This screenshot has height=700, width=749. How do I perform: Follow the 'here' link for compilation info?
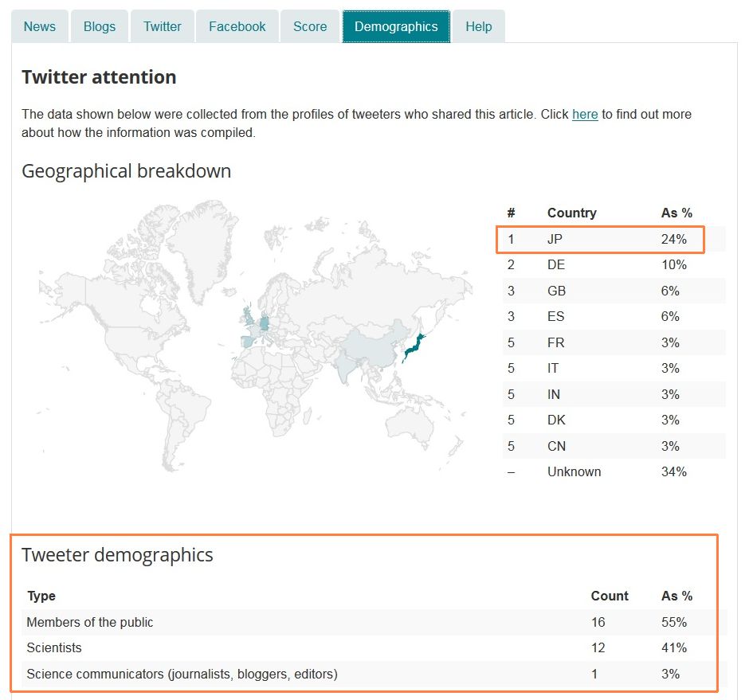point(585,114)
